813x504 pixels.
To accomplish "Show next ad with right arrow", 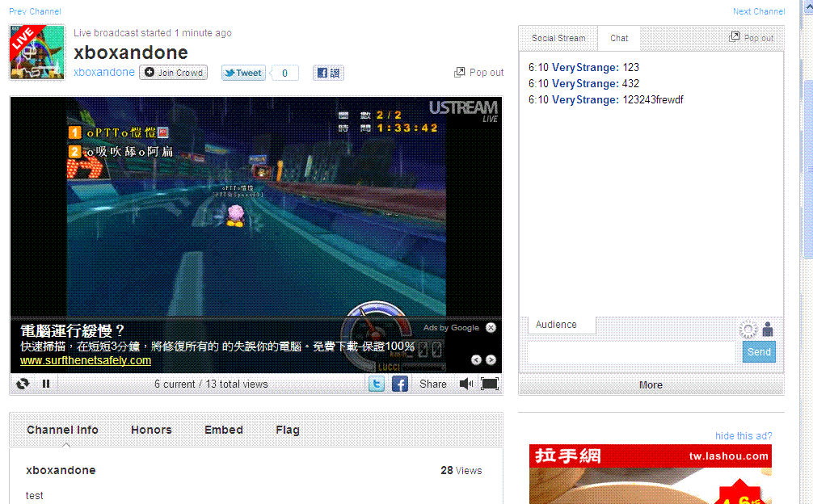I will click(491, 359).
